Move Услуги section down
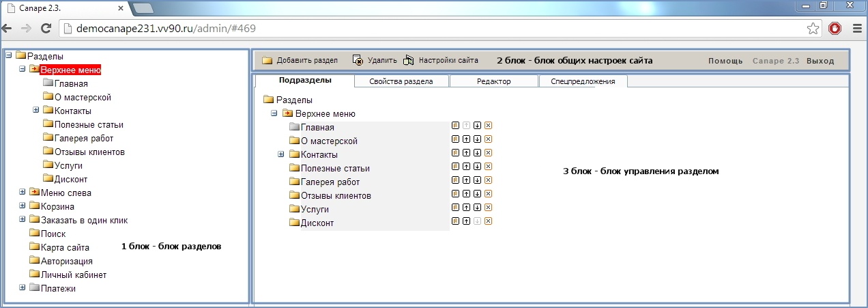 [x=477, y=208]
